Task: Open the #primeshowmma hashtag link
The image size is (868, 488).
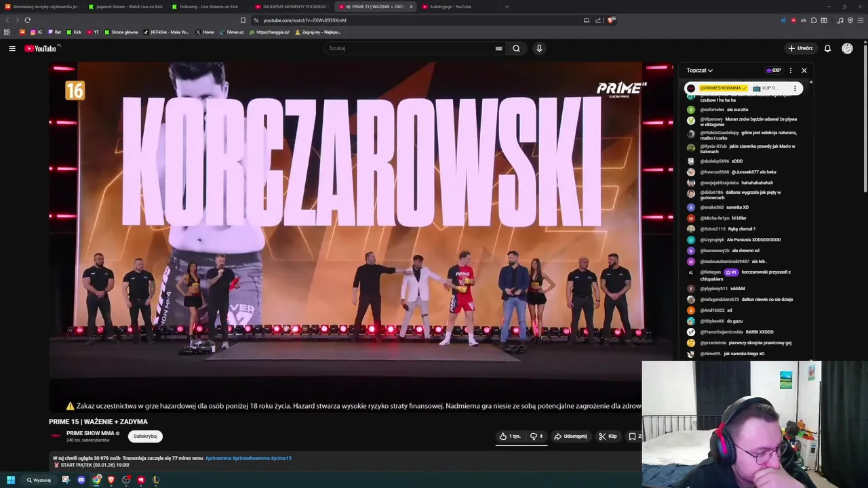Action: point(251,458)
